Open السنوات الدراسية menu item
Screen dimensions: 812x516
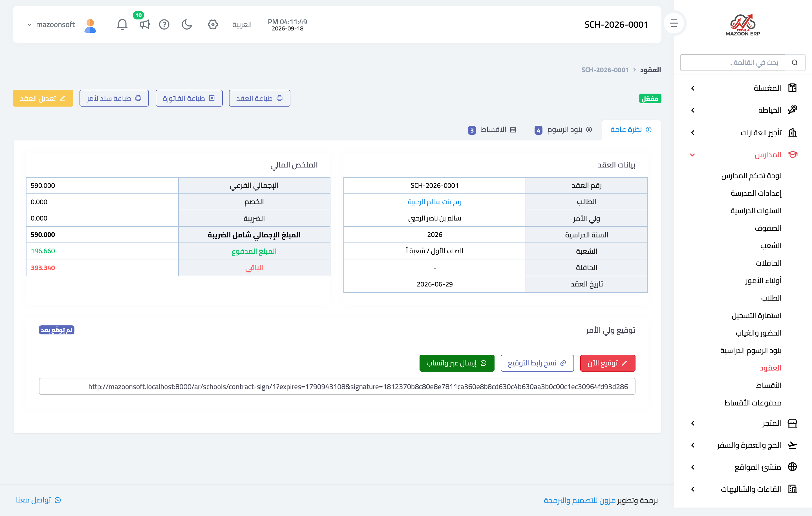pyautogui.click(x=756, y=210)
